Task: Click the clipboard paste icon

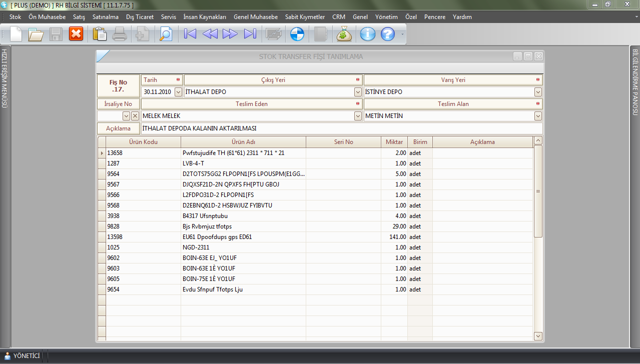Action: tap(100, 34)
